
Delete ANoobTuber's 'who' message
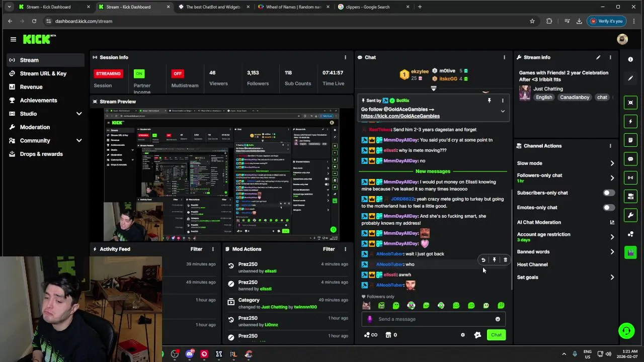click(x=505, y=260)
